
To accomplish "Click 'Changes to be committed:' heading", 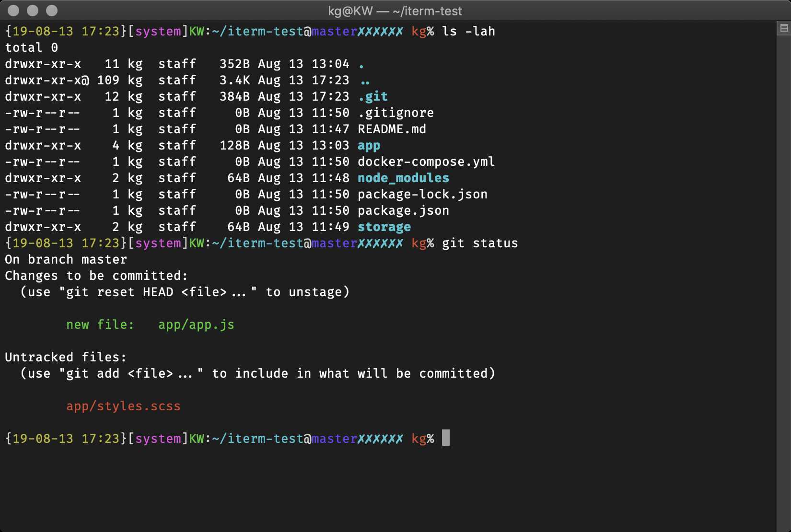I will (x=97, y=276).
